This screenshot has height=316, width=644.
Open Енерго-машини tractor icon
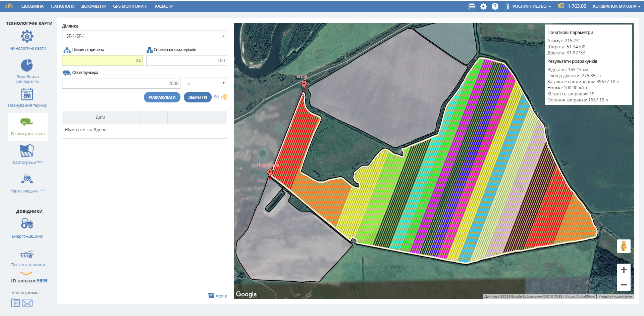point(27,224)
